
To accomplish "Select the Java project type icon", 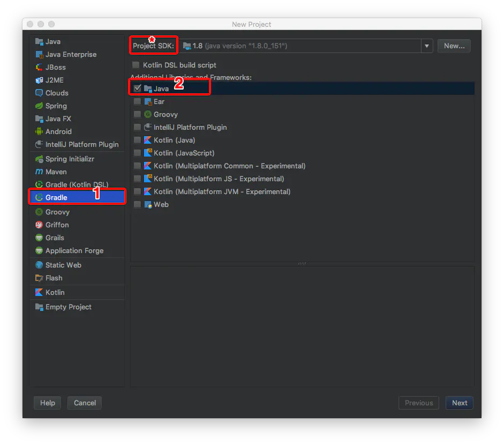I will [39, 41].
